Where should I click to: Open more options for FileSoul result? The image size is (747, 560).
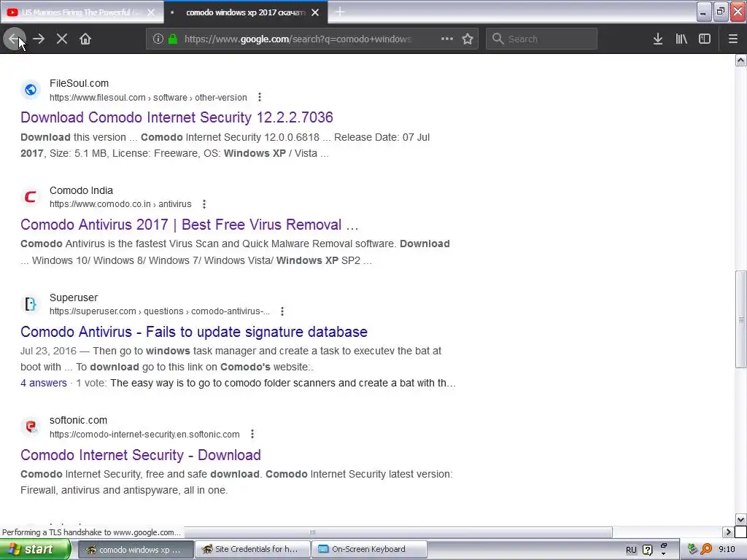(x=259, y=97)
